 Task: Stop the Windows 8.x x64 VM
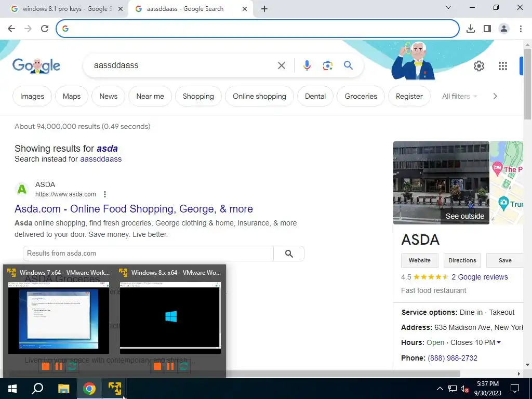point(157,366)
